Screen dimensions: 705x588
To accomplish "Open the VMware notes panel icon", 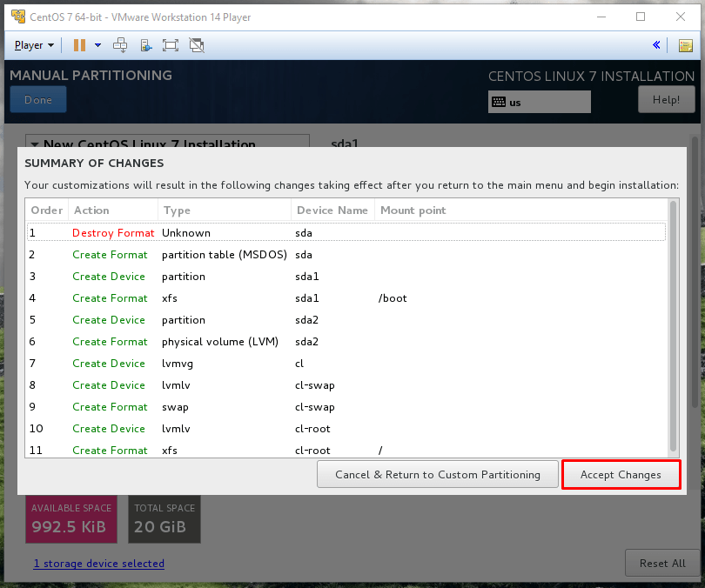I will (686, 45).
